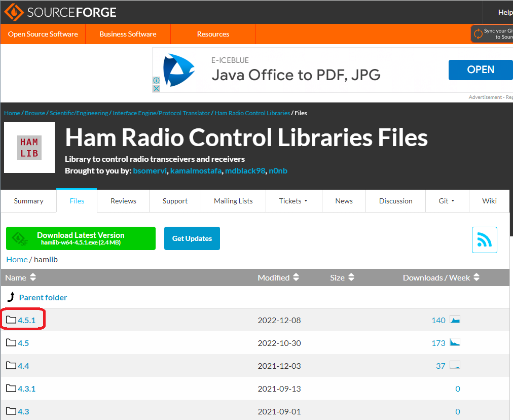Viewport: 513px width, 420px height.
Task: Click the 2022-12-08 modified date
Action: click(279, 320)
